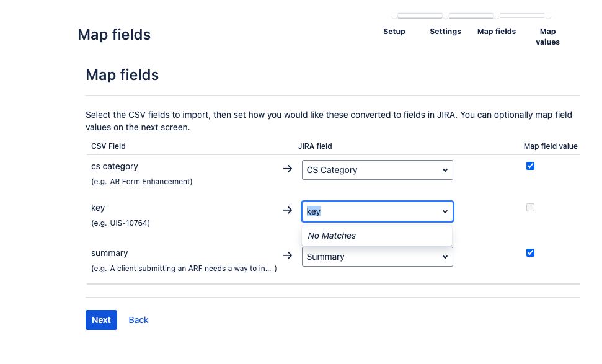Click the Map values step label
This screenshot has width=602, height=364.
click(547, 36)
